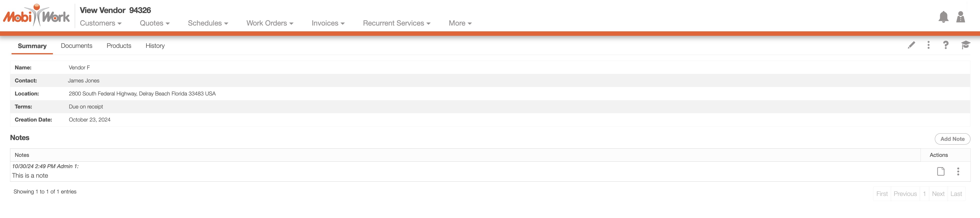Open the user profile icon

(x=960, y=17)
